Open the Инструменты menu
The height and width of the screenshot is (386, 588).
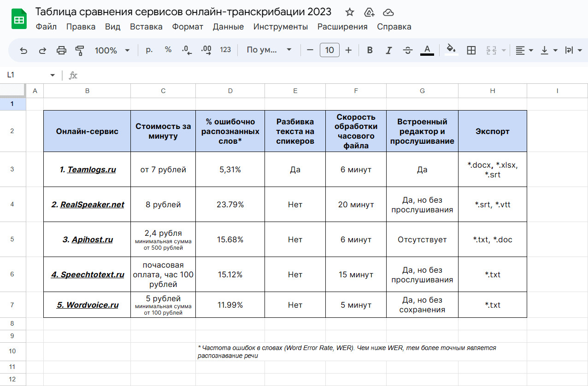tap(281, 27)
